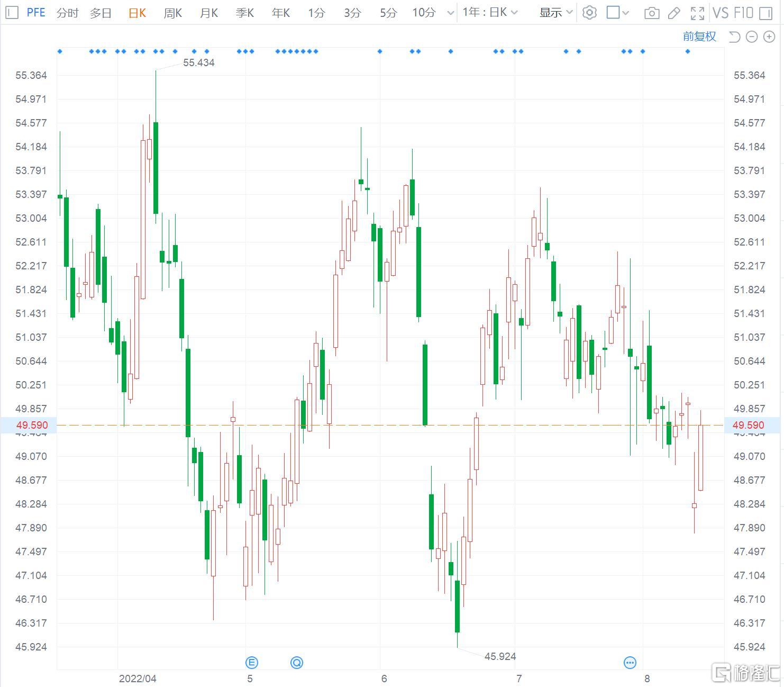Activate the pencil drawing tool
The width and height of the screenshot is (784, 687).
tap(674, 13)
